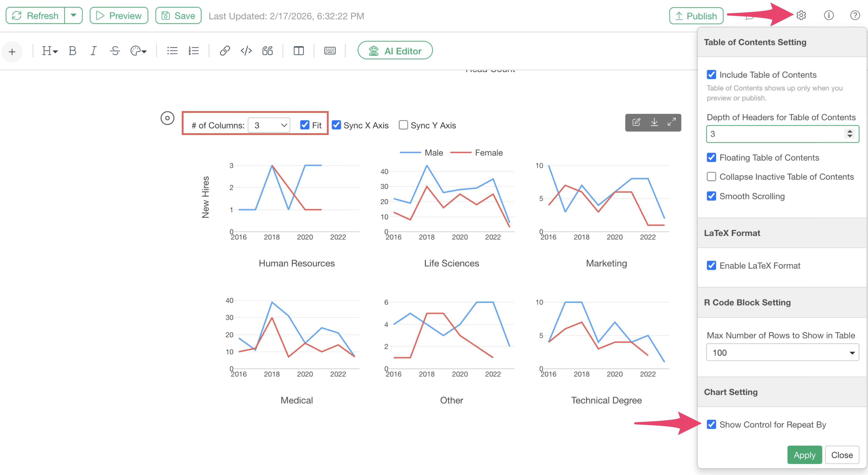
Task: Expand the chart to full screen
Action: coord(672,122)
